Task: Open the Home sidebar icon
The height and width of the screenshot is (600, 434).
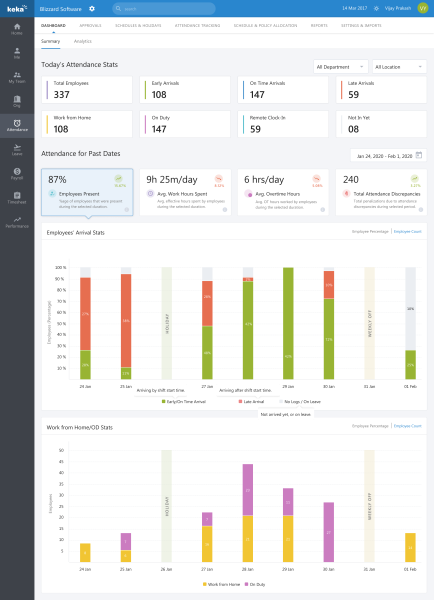Action: [x=17, y=29]
